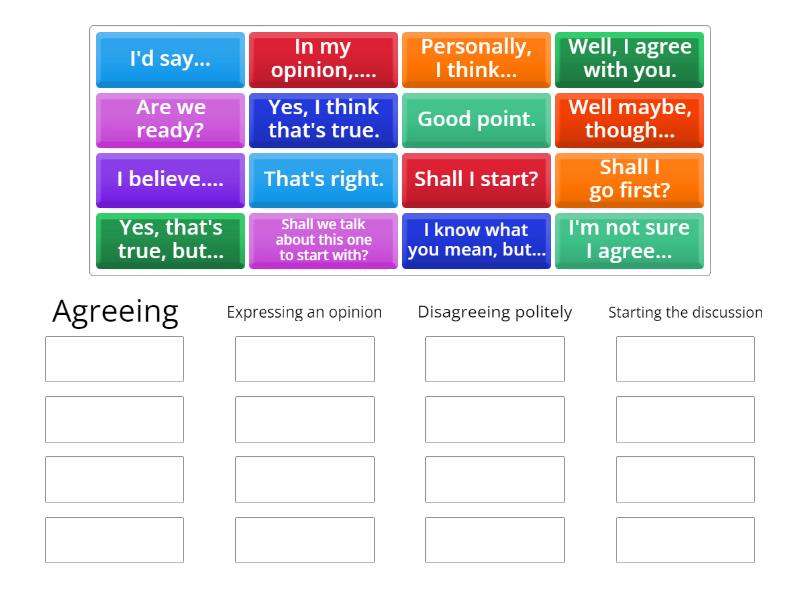Viewport: 800px width, 600px height.
Task: Select the "I believe...." tile
Action: pyautogui.click(x=170, y=180)
